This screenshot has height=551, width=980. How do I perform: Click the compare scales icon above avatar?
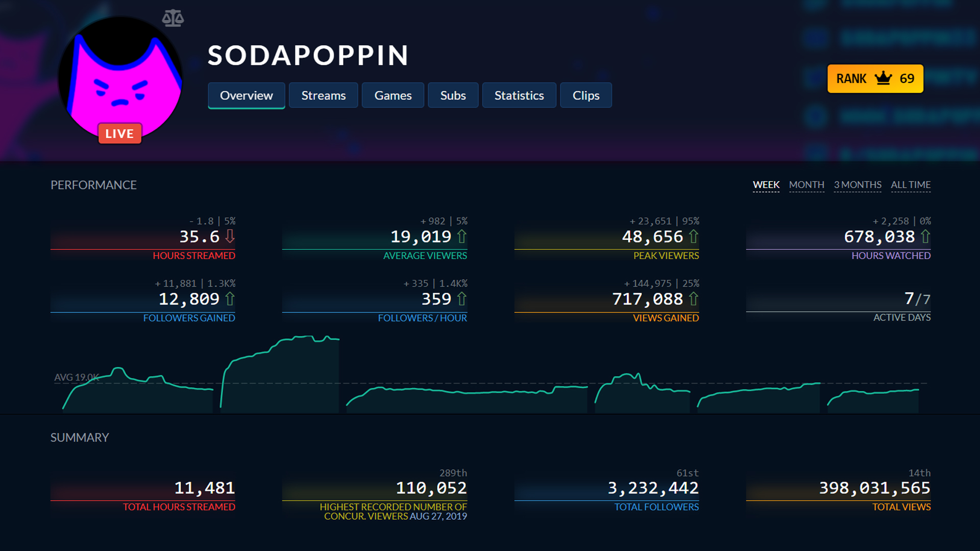173,18
